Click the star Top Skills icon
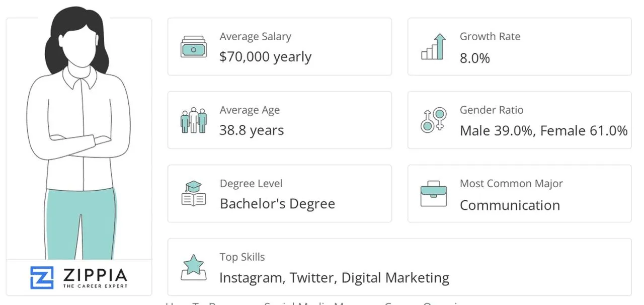Screen dimensions: 644x305 [x=194, y=267]
